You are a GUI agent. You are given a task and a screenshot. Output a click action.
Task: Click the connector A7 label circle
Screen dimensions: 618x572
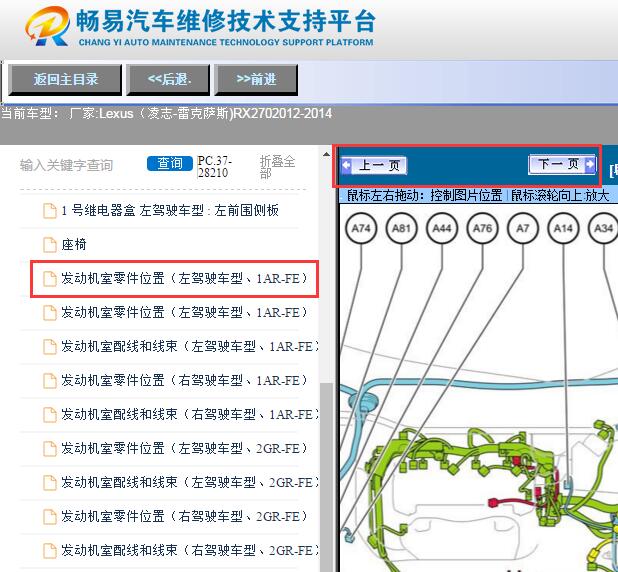(523, 228)
